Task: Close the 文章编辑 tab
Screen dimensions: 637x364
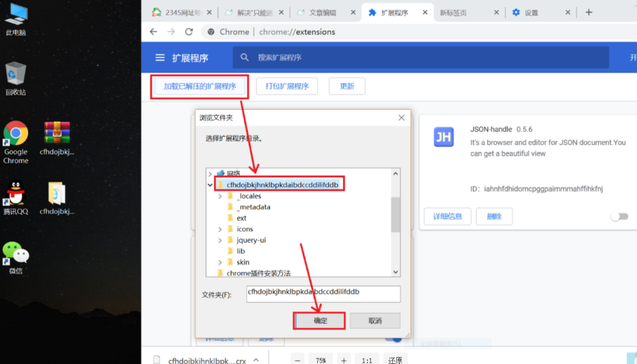Action: [x=353, y=13]
